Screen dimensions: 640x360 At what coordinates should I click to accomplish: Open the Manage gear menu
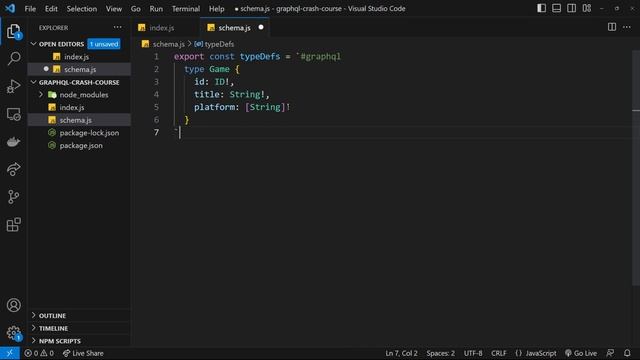13,333
